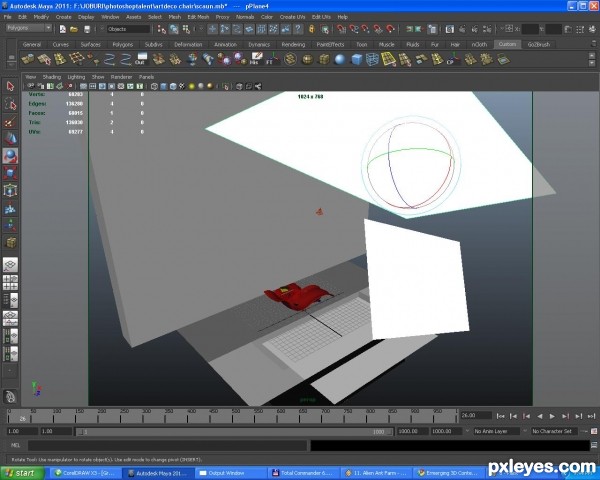Open the Polygons menu set dropdown

click(x=29, y=28)
